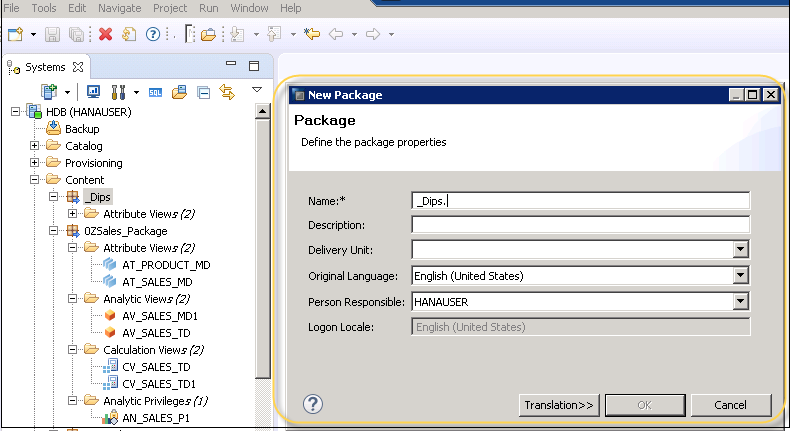Collapse the Content folder node
This screenshot has height=431, width=790.
35,180
